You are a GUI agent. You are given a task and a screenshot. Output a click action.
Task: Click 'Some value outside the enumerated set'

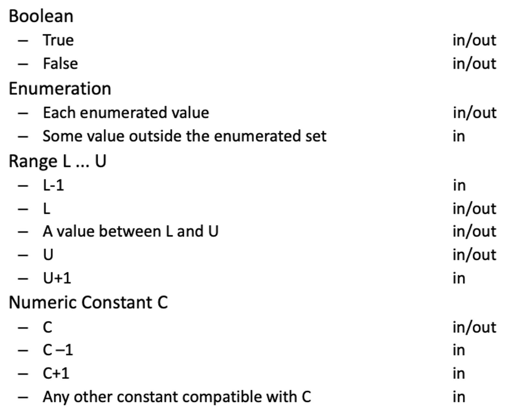184,136
